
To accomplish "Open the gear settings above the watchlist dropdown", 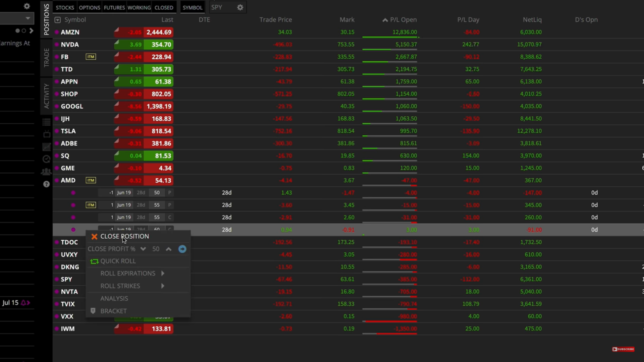I will [x=27, y=6].
